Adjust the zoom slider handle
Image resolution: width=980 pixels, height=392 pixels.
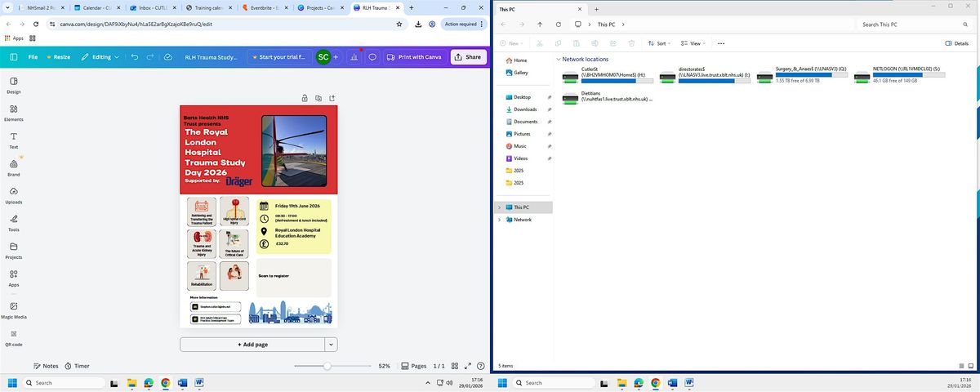coord(327,366)
